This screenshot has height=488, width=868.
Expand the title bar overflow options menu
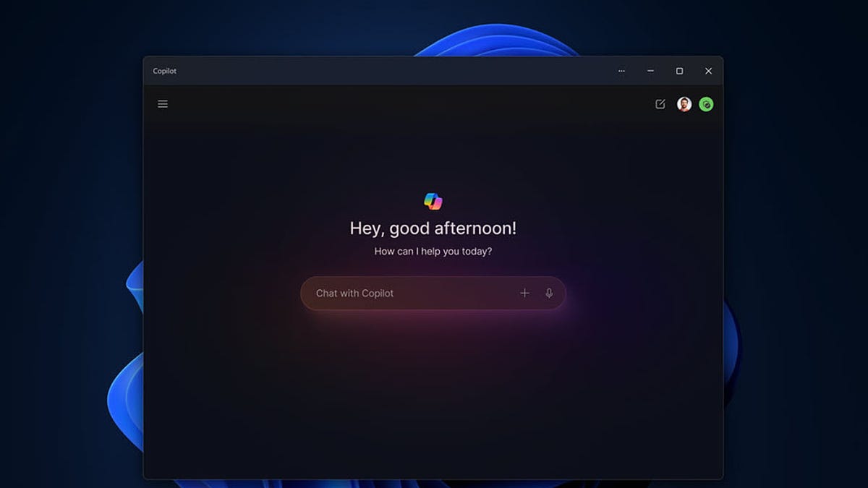pos(621,71)
